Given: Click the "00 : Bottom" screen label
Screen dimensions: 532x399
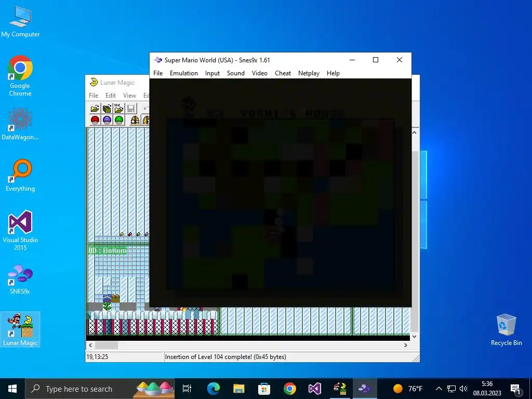Looking at the screenshot, I should [107, 250].
